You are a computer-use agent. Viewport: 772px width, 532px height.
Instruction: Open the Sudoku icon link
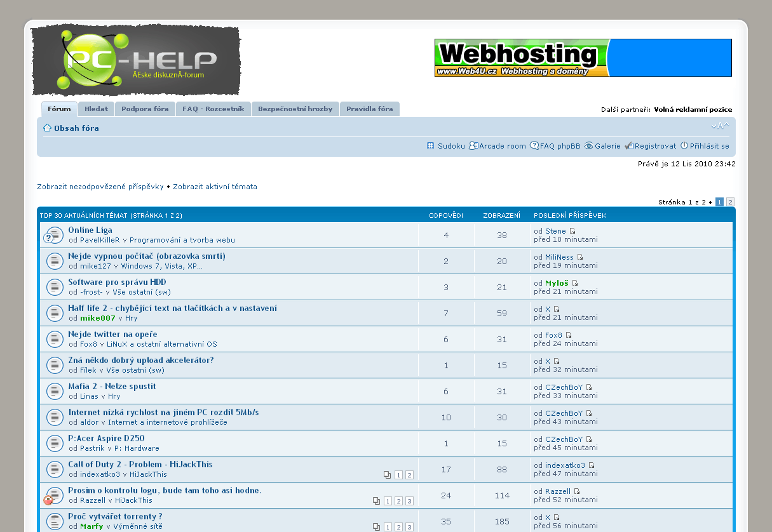[431, 146]
